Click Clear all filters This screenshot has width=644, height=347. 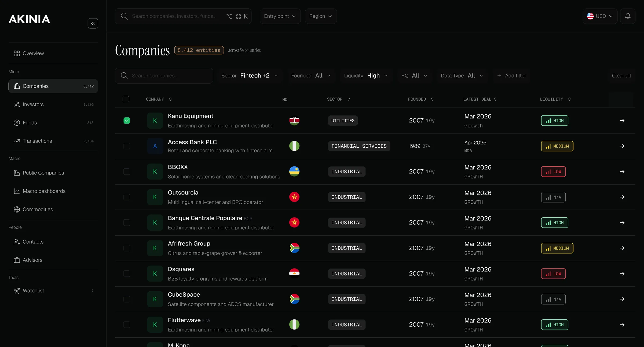[x=621, y=76]
